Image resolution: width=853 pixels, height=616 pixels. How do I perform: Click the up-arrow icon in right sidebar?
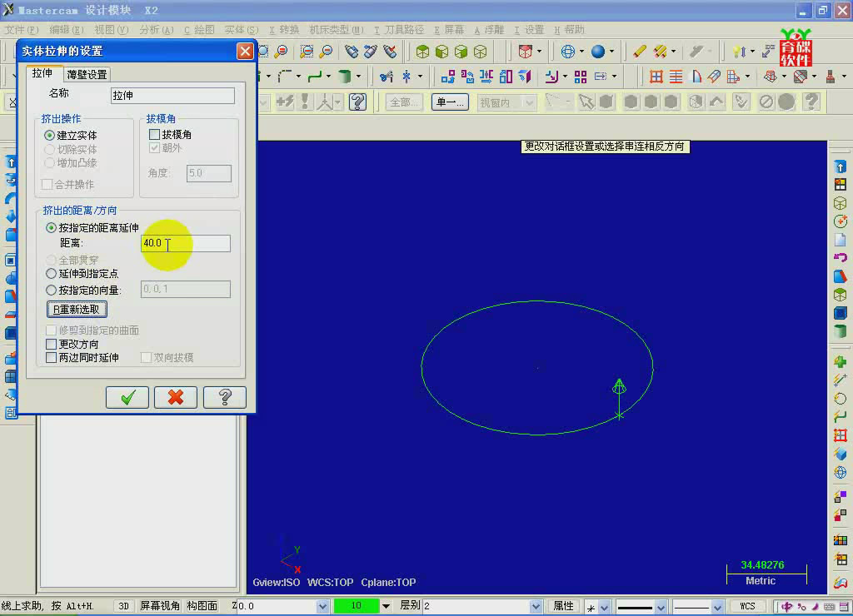[x=840, y=167]
